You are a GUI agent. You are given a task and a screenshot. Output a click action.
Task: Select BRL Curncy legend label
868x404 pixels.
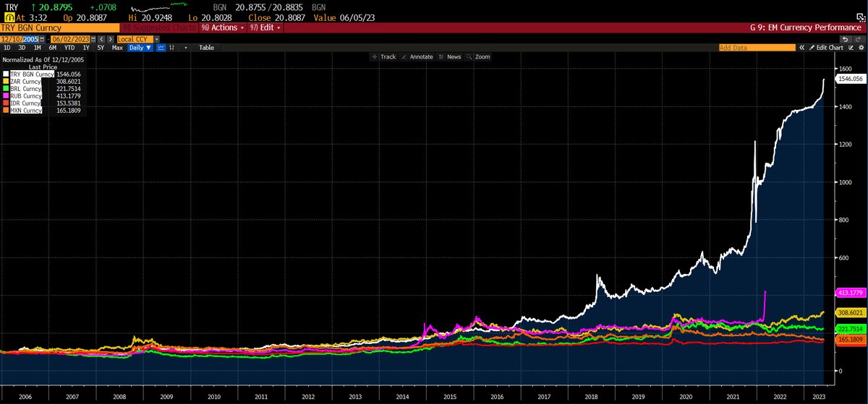[x=26, y=89]
